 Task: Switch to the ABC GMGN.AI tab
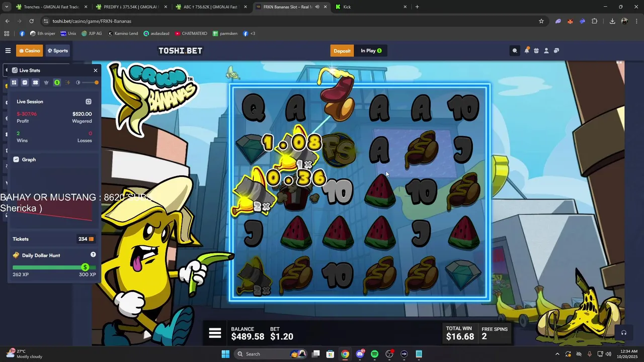[x=210, y=7]
